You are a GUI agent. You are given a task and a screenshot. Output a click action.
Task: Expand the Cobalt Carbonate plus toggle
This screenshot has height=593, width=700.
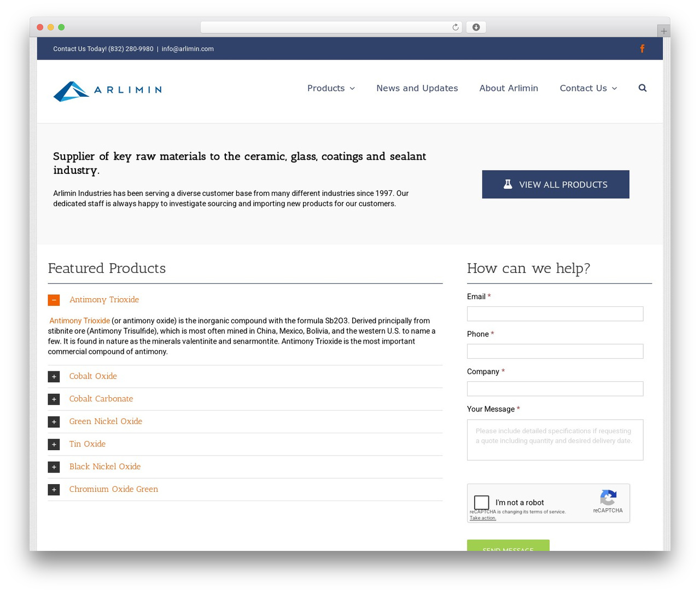(x=54, y=399)
